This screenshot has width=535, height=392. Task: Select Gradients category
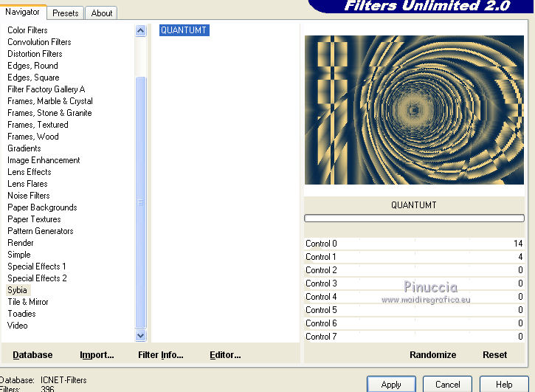click(x=24, y=148)
